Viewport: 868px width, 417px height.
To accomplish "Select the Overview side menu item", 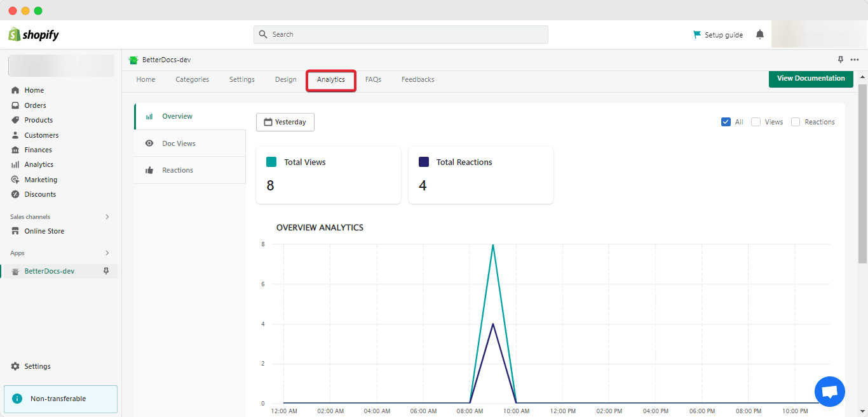I will [x=190, y=117].
